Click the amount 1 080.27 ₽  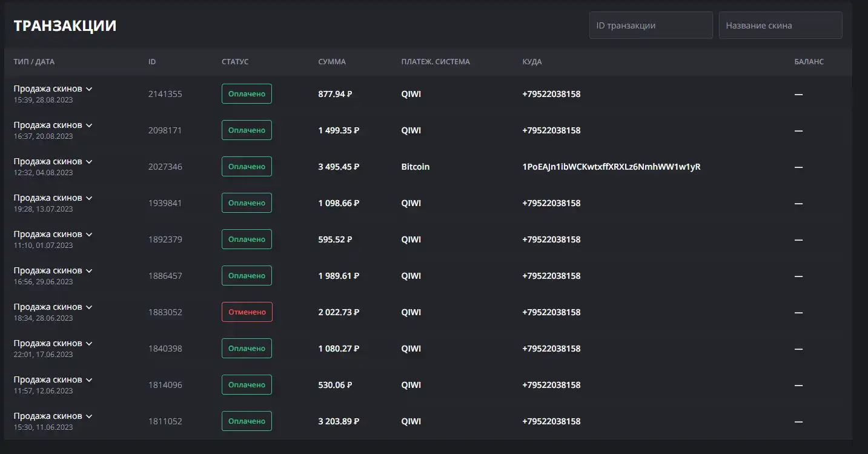(x=339, y=349)
